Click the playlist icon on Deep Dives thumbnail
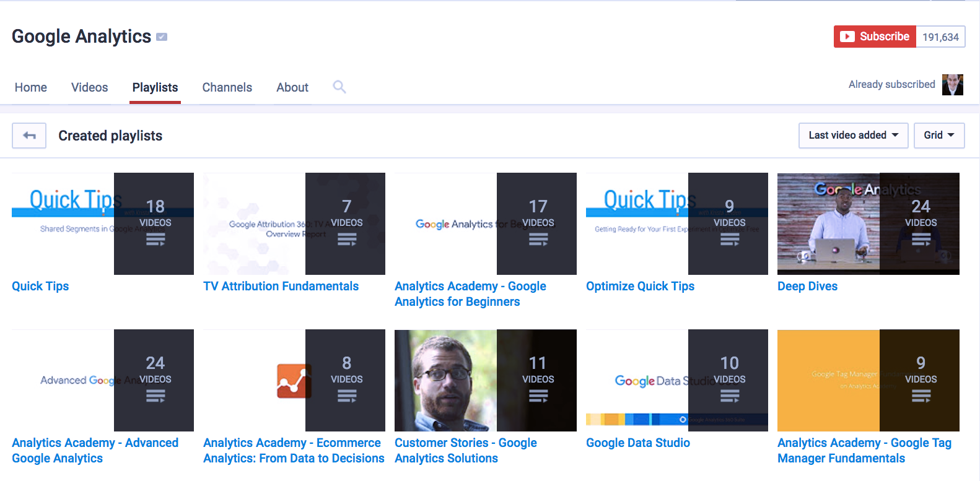 [921, 240]
